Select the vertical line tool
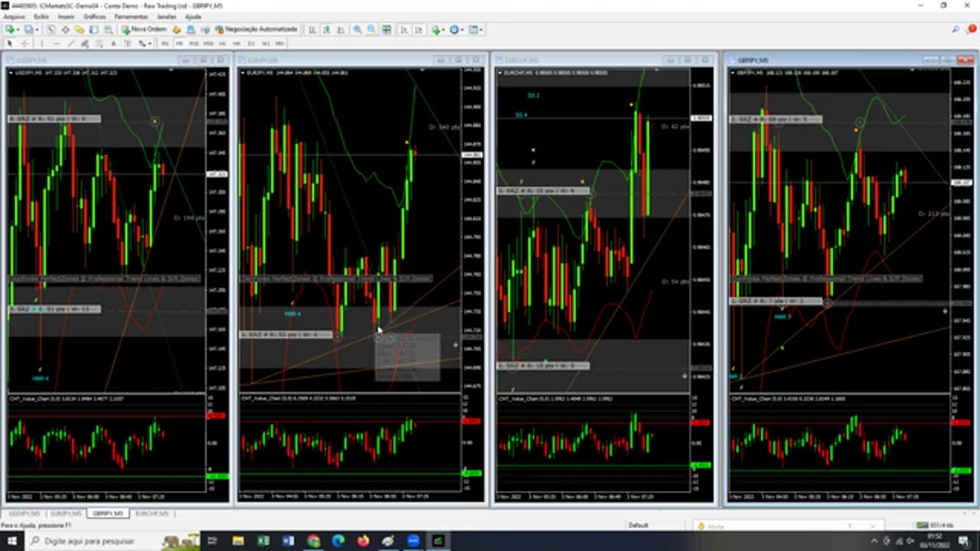This screenshot has height=551, width=980. click(x=42, y=43)
